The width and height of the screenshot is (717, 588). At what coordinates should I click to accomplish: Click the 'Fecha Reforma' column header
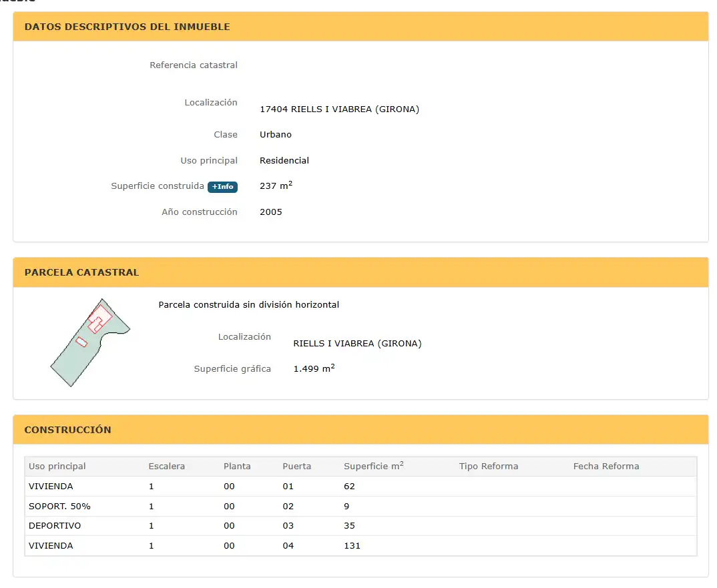click(606, 467)
